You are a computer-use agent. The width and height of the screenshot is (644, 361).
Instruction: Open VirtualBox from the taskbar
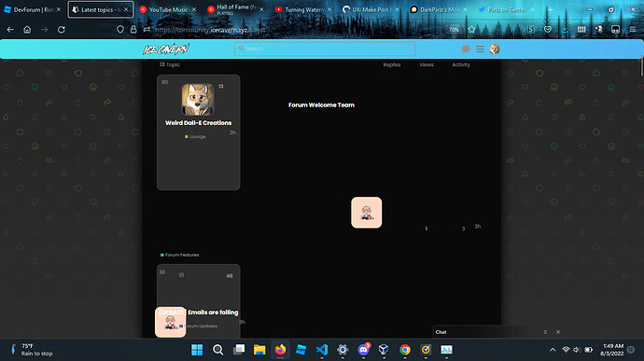pyautogui.click(x=384, y=350)
